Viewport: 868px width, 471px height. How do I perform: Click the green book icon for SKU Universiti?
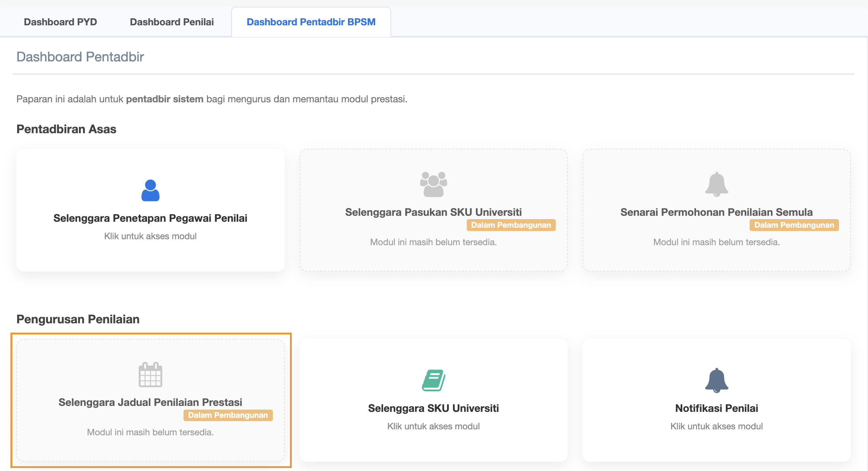(x=433, y=380)
